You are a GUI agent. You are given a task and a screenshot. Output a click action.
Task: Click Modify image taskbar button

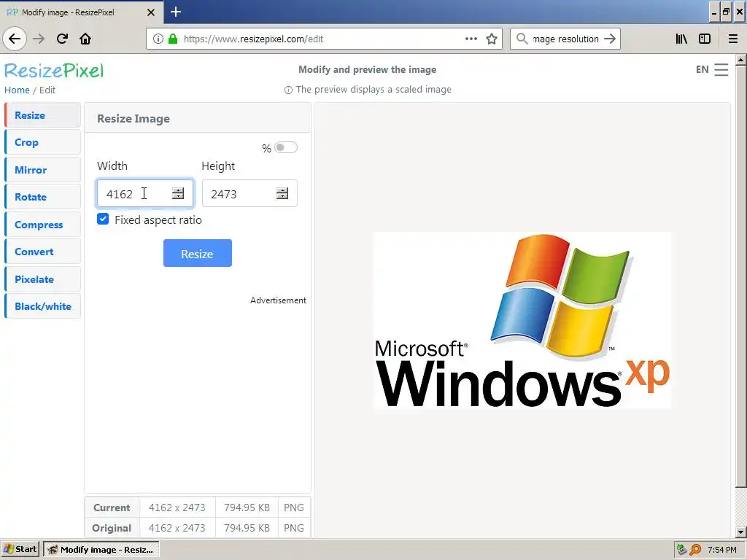tap(101, 550)
